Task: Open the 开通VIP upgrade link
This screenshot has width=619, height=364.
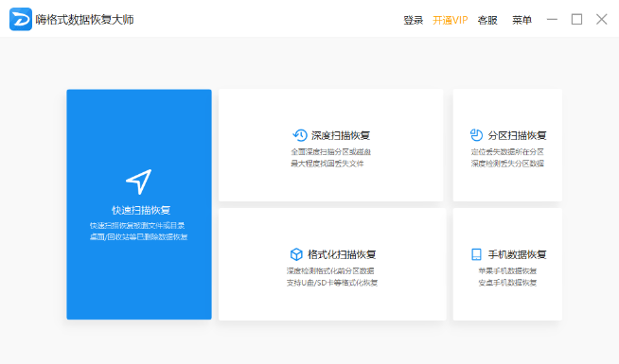Action: coord(450,20)
